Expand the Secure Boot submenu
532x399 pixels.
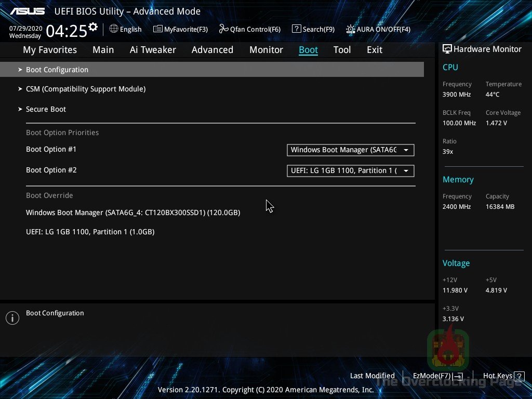click(x=46, y=109)
